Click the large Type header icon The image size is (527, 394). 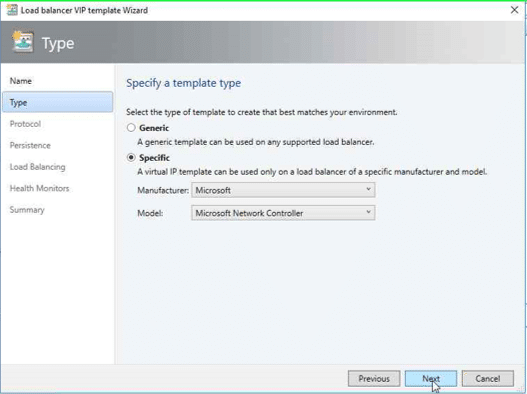[23, 42]
